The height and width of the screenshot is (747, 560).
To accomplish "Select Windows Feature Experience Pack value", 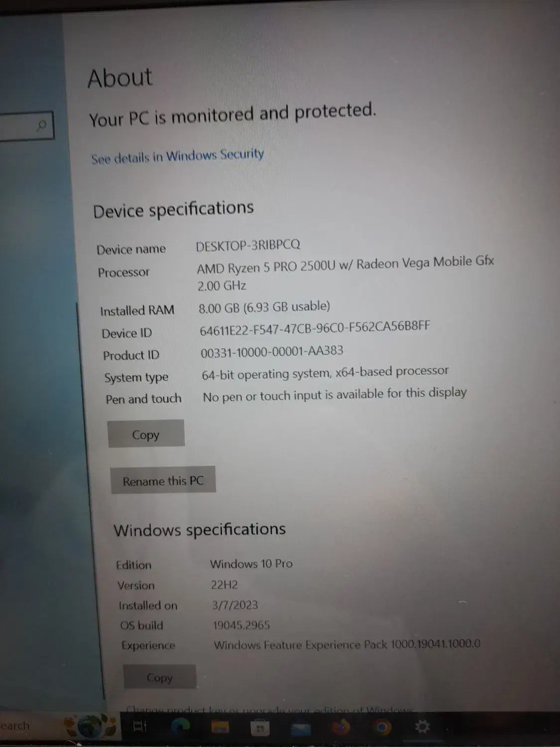I will (347, 644).
